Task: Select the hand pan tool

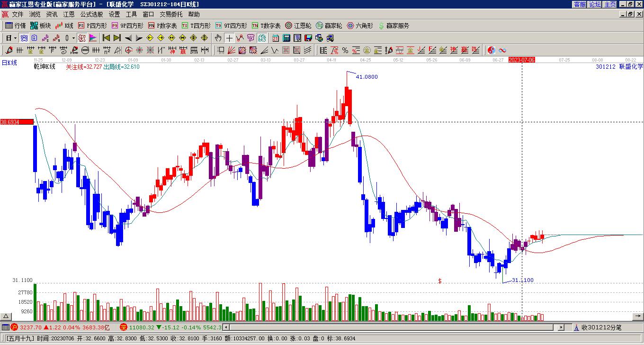Action: [218, 38]
